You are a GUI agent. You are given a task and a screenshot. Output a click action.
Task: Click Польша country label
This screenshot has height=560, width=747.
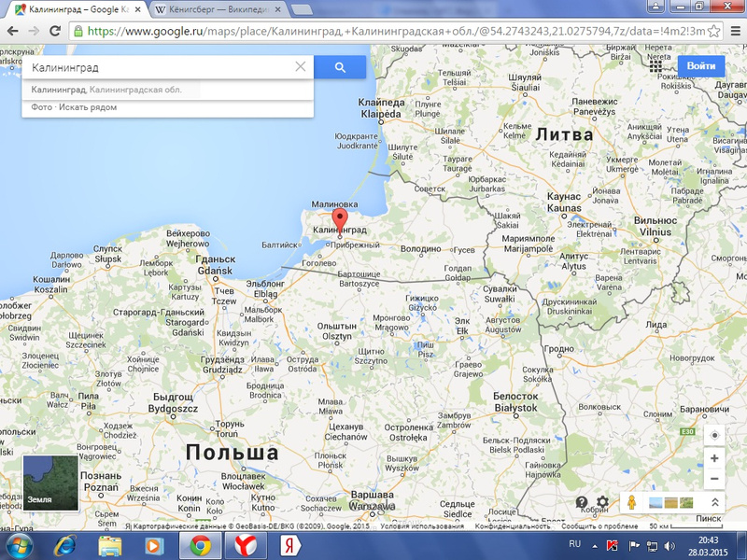tap(232, 452)
